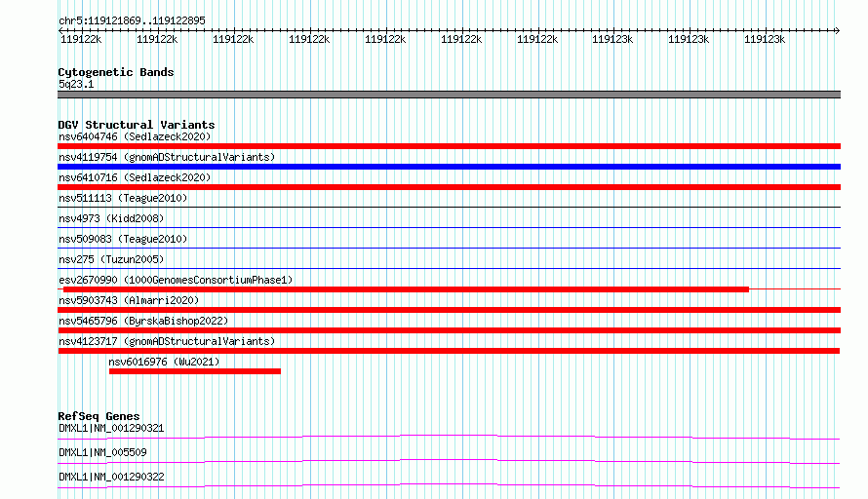Select the 5q23.1 band label
This screenshot has height=499, width=868.
(76, 84)
